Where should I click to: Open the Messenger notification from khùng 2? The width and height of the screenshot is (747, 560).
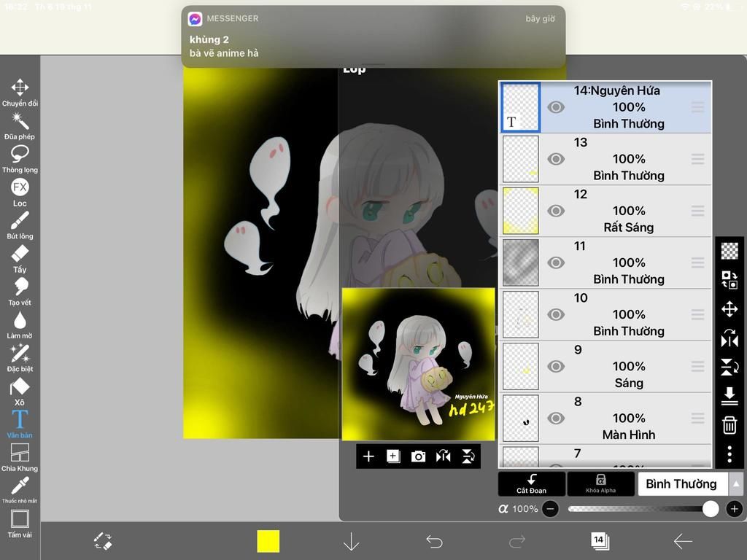pos(373,36)
